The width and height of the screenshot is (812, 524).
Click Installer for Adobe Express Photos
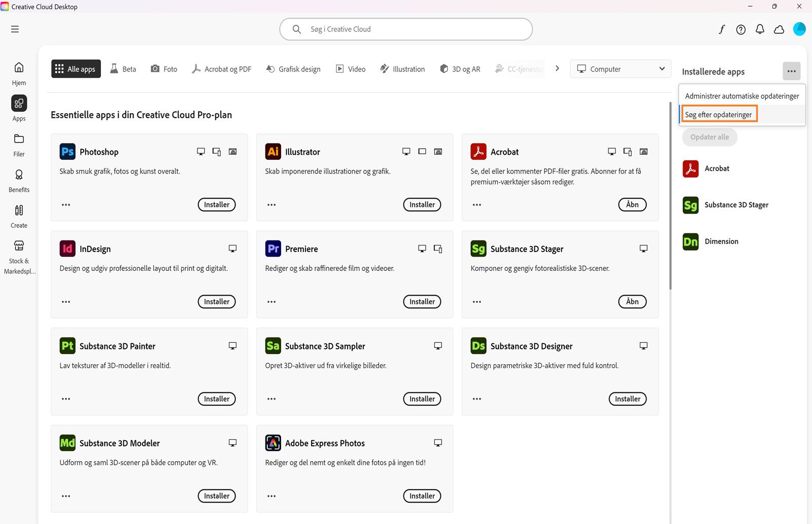(422, 496)
